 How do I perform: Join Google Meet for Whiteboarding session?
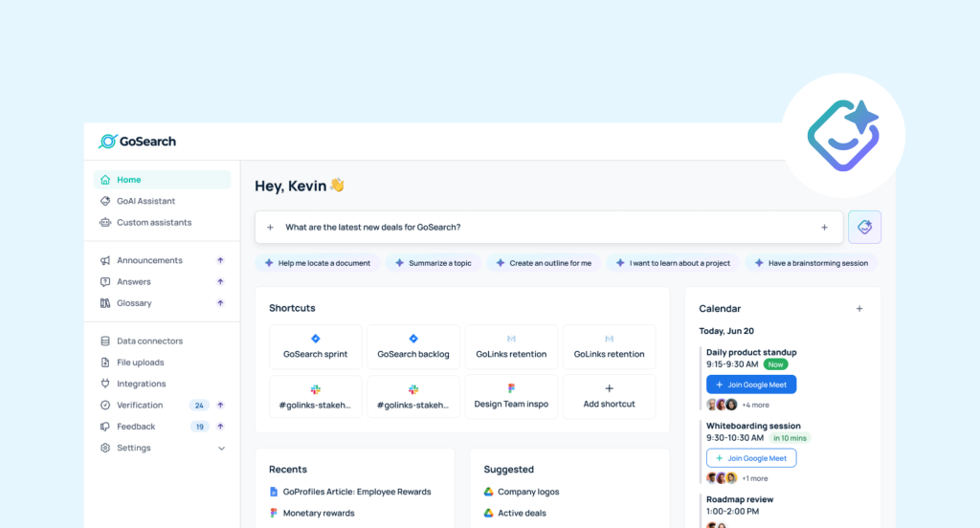click(751, 458)
